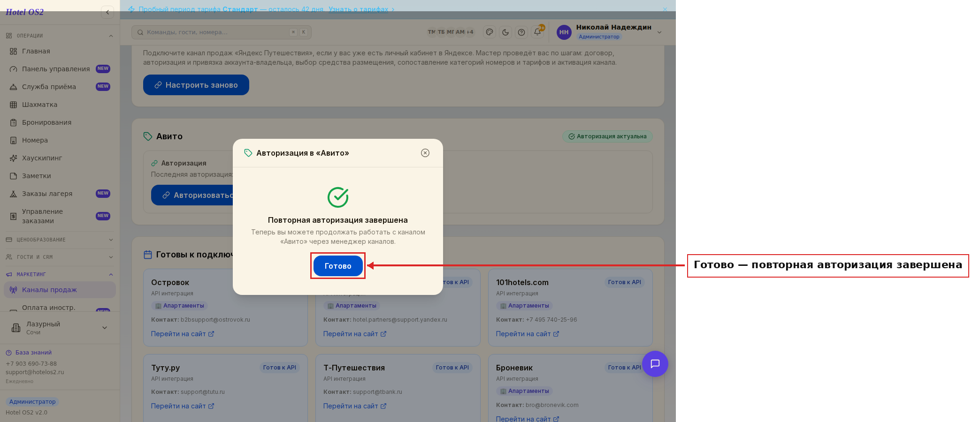Click the Готово button in the dialog
Image resolution: width=980 pixels, height=422 pixels.
coord(338,266)
